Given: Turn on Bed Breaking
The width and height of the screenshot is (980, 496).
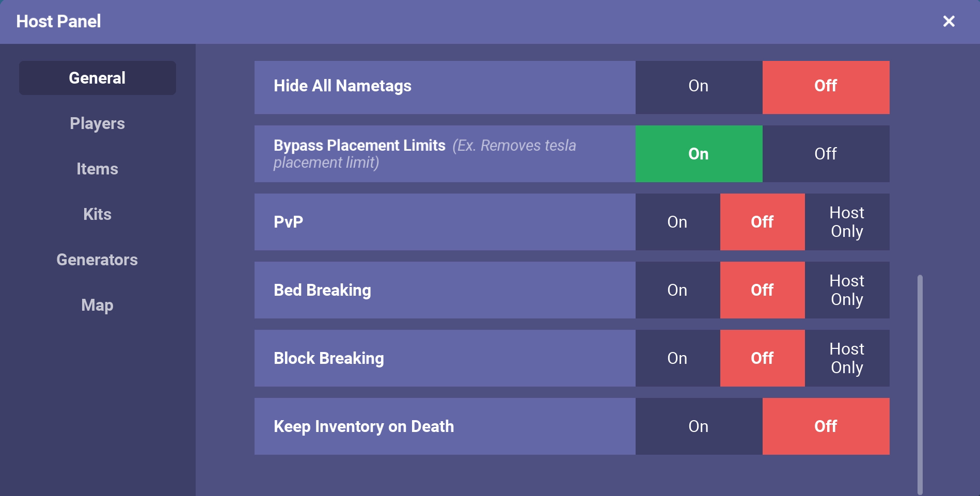Looking at the screenshot, I should [x=677, y=290].
